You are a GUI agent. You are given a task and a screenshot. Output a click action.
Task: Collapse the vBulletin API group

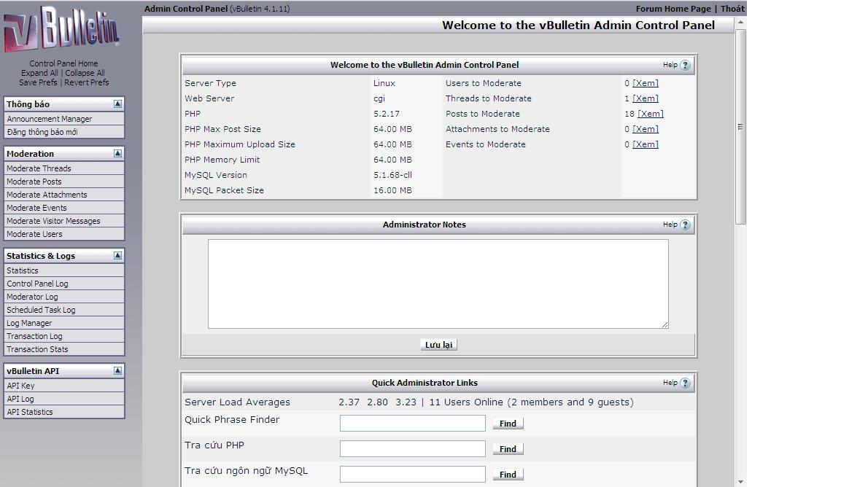click(117, 371)
